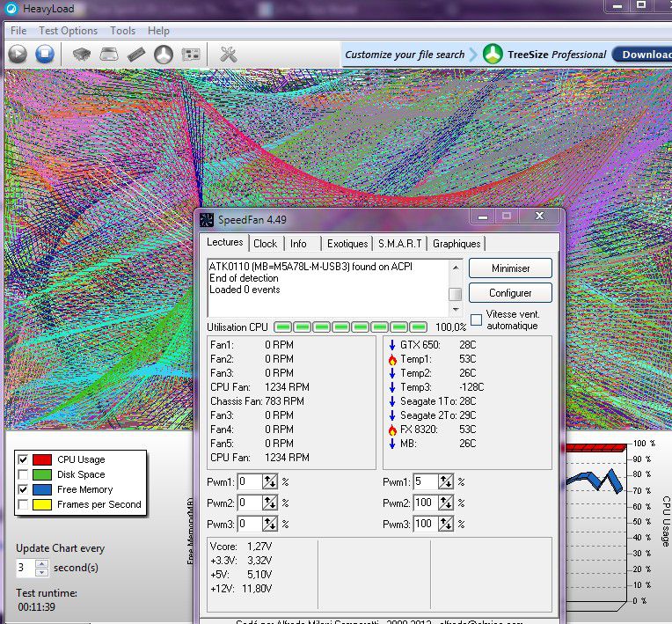Image resolution: width=672 pixels, height=624 pixels.
Task: Click the SpeedFan title bar icon
Action: point(207,219)
